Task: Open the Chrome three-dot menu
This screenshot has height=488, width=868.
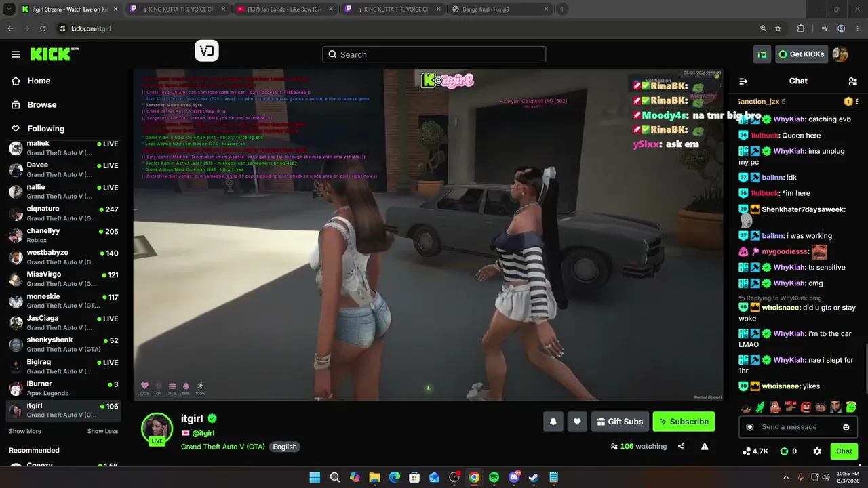Action: [858, 28]
